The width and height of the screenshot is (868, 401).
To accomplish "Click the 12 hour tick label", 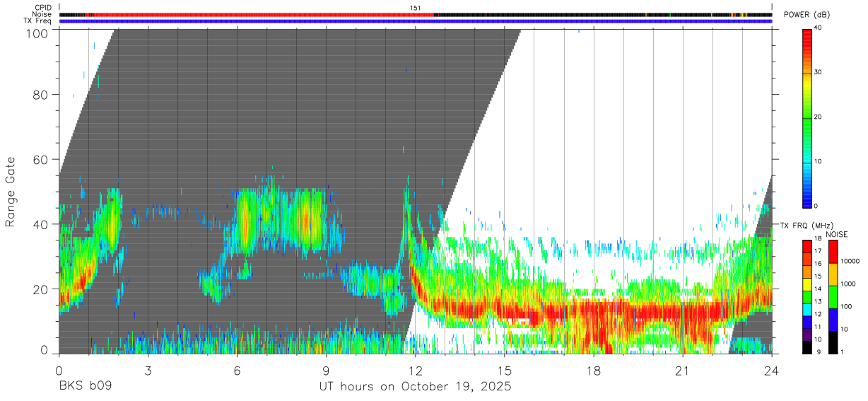I will (415, 371).
